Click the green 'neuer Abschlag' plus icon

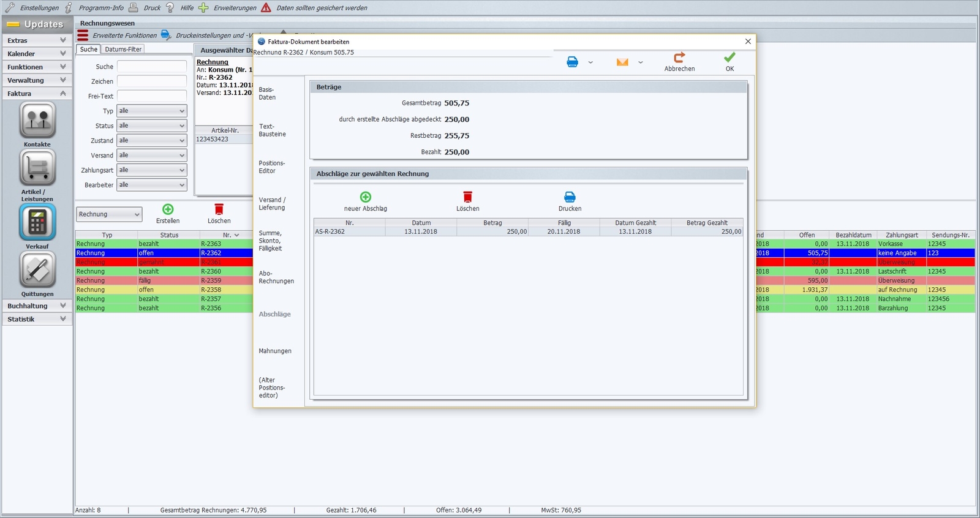tap(366, 197)
